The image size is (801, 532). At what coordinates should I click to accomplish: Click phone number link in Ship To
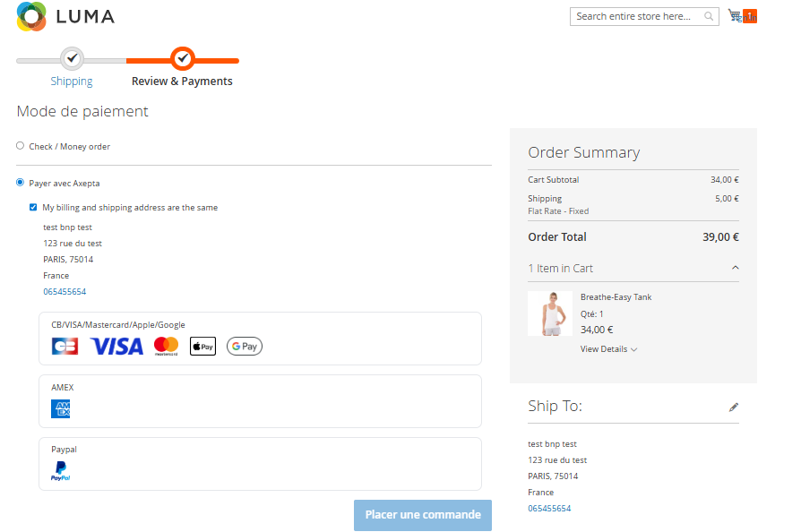(549, 508)
